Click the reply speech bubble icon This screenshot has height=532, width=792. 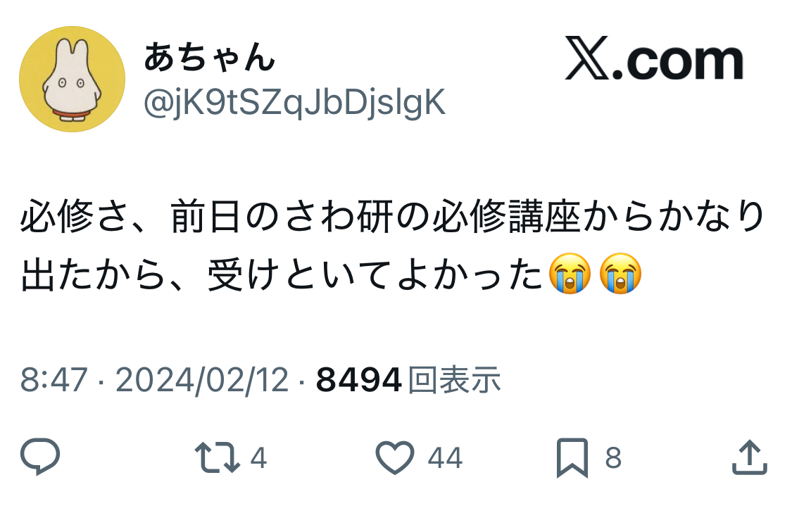point(40,457)
